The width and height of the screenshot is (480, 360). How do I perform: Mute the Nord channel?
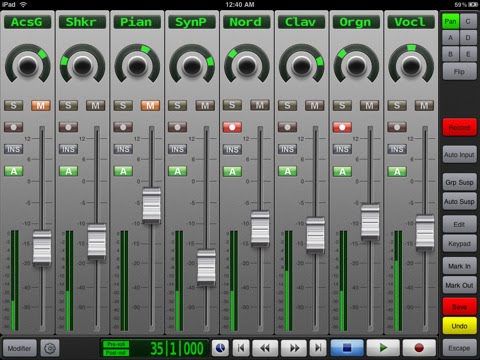[x=260, y=106]
